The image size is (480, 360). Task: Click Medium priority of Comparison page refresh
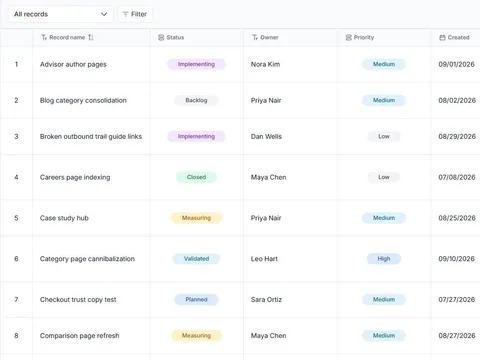click(x=384, y=336)
